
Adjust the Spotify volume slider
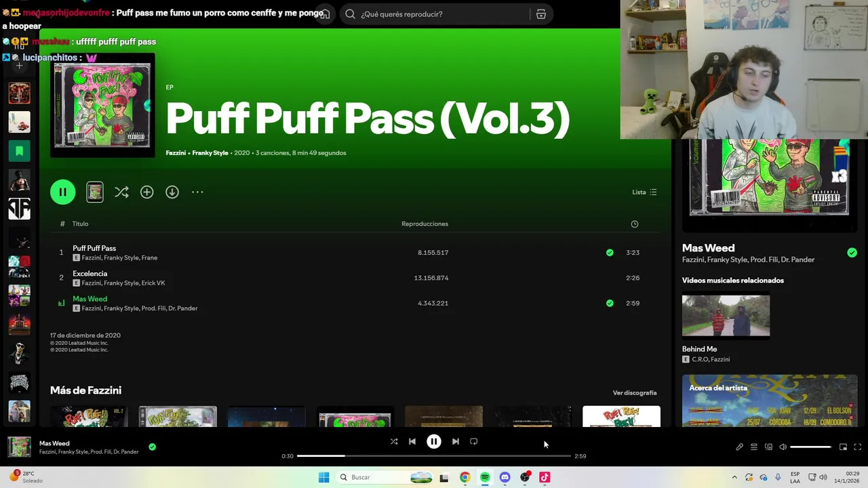(x=810, y=447)
